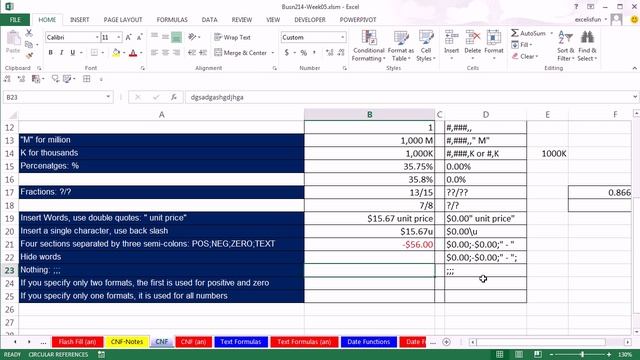The height and width of the screenshot is (360, 640).
Task: Toggle Underline formatting
Action: point(72,53)
